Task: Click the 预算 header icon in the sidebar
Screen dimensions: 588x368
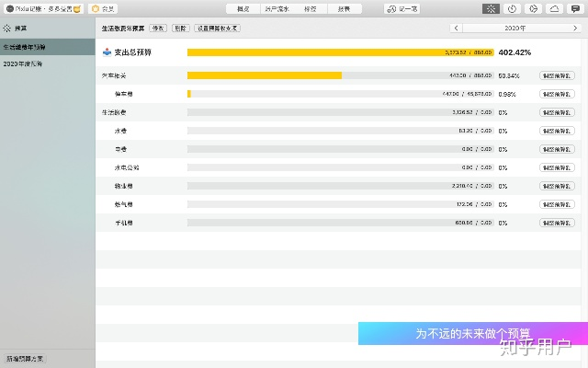Action: [x=7, y=29]
